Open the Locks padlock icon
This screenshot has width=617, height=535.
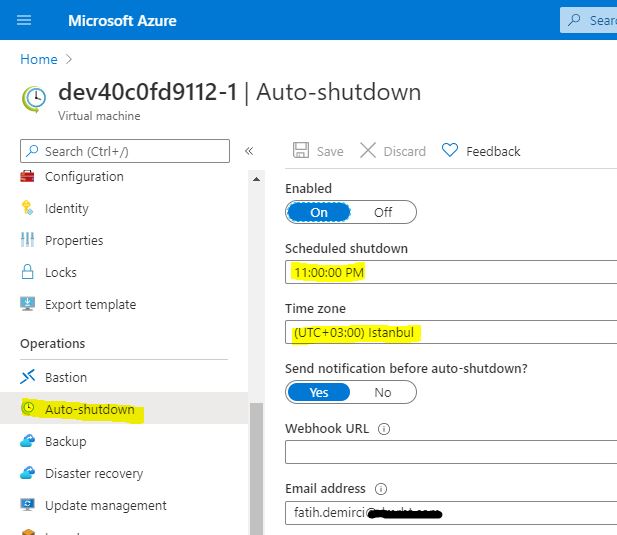(28, 272)
